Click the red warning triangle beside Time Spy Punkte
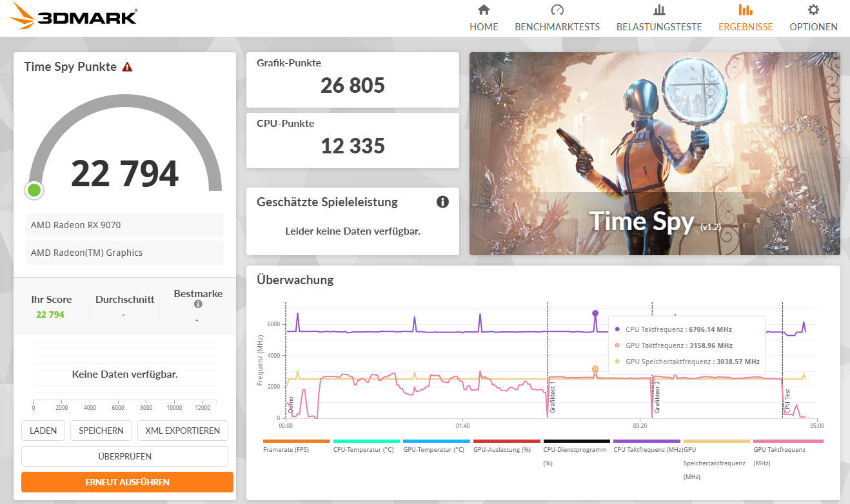 tap(127, 66)
